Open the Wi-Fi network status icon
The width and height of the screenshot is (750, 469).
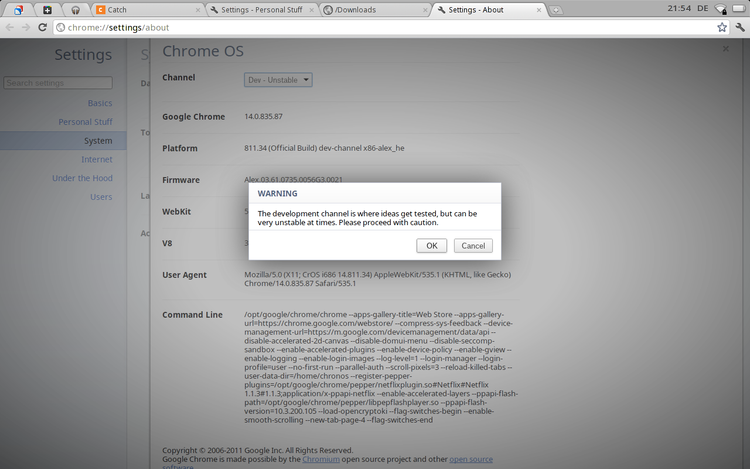click(718, 8)
